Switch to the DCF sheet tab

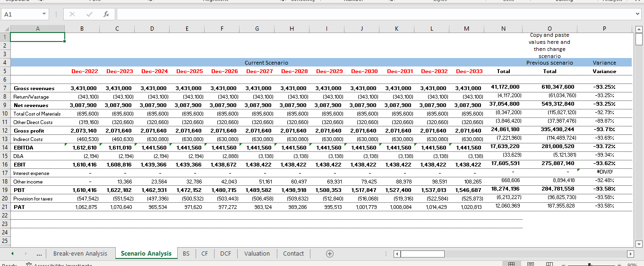pos(225,254)
